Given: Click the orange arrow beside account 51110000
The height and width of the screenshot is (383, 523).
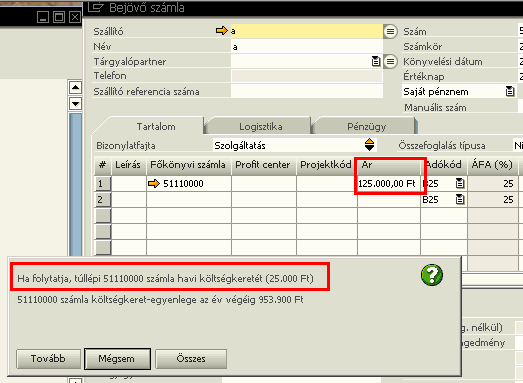Looking at the screenshot, I should 154,183.
